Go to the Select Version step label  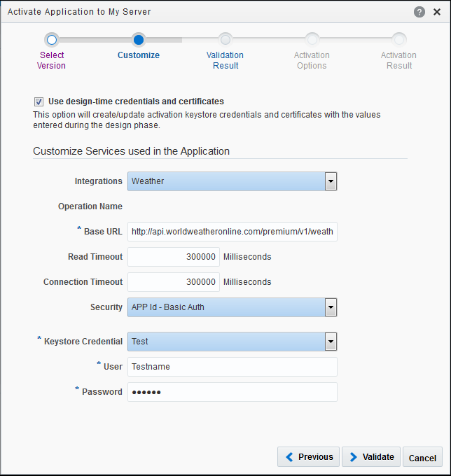[51, 60]
